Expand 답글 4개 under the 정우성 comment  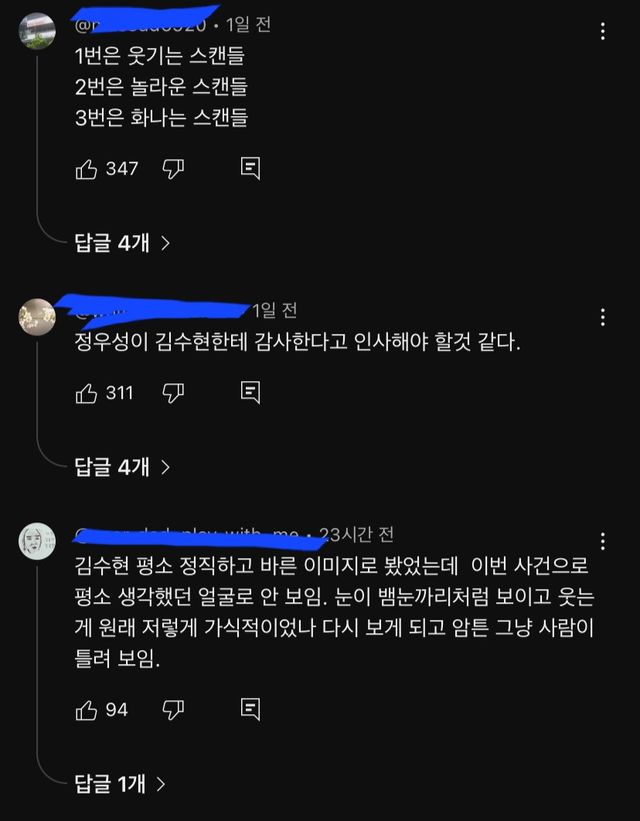point(123,467)
